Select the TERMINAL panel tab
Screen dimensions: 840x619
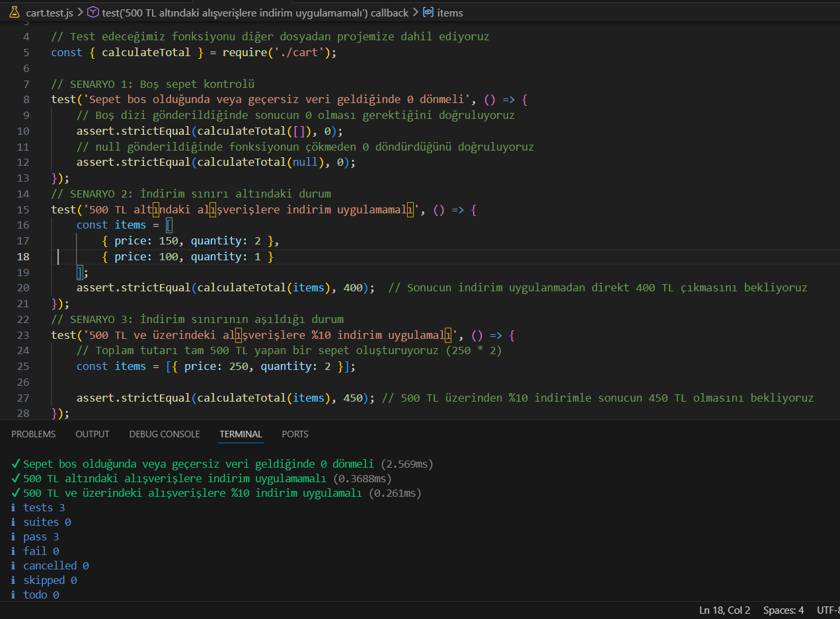click(241, 434)
